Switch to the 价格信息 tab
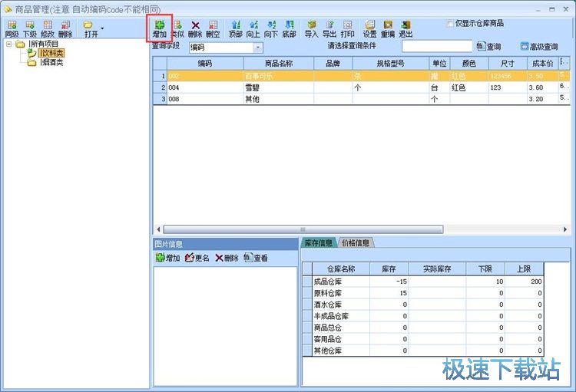 (x=356, y=242)
